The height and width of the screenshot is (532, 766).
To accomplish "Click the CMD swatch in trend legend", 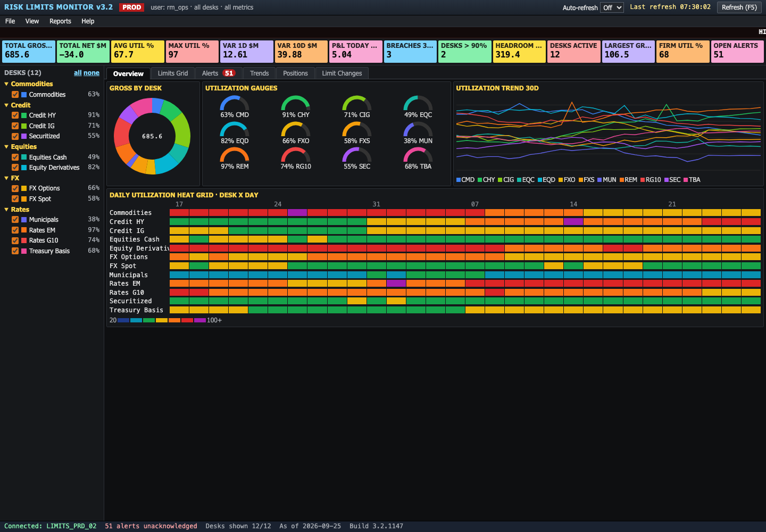I will (x=459, y=180).
